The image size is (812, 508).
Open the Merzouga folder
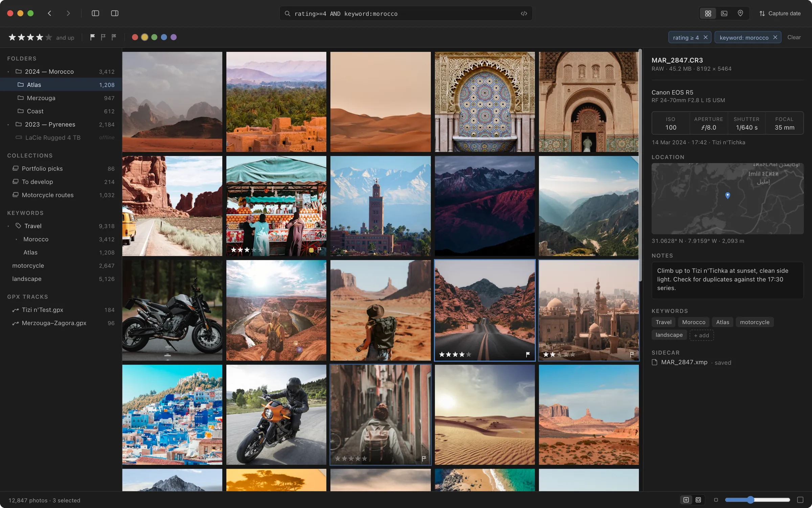tap(61, 98)
